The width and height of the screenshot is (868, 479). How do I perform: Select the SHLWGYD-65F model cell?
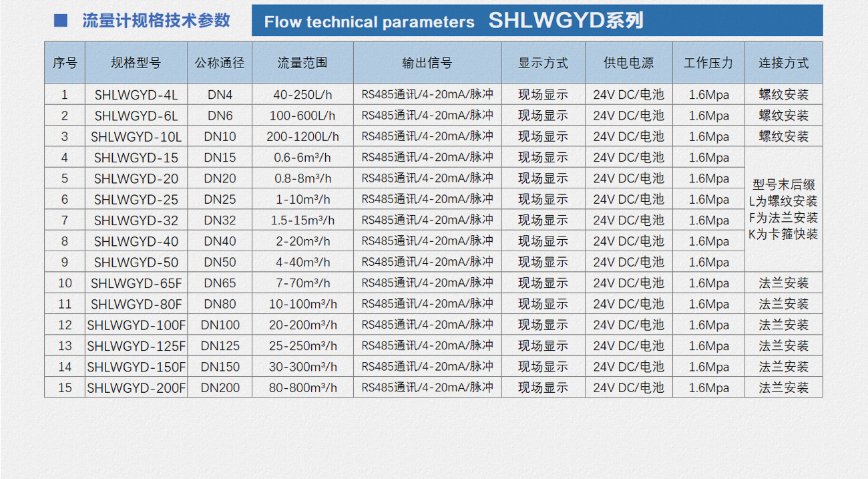136,283
